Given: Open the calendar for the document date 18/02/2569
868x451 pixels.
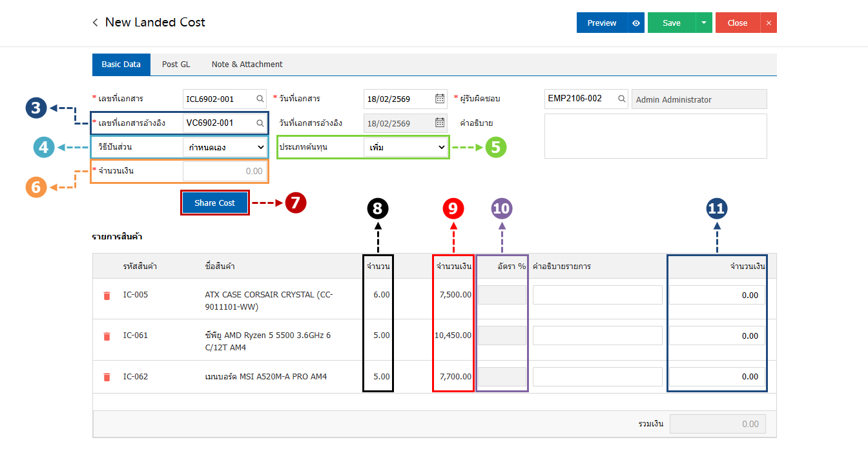Looking at the screenshot, I should point(440,99).
